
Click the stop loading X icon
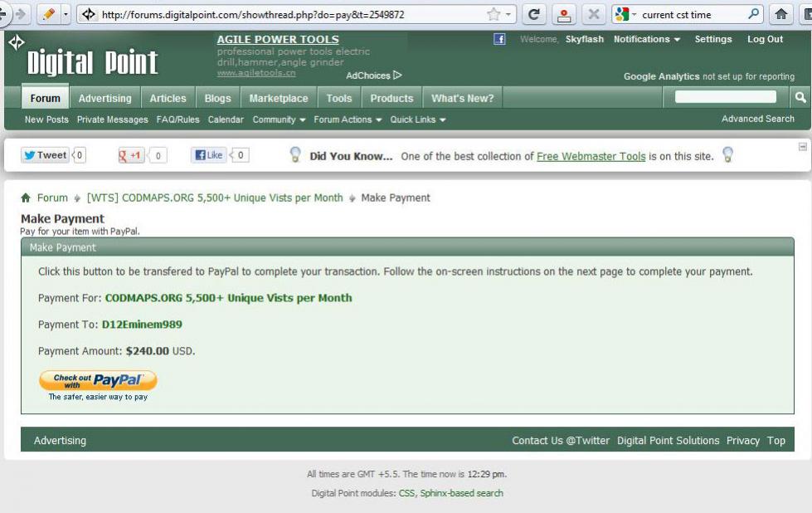[x=594, y=14]
